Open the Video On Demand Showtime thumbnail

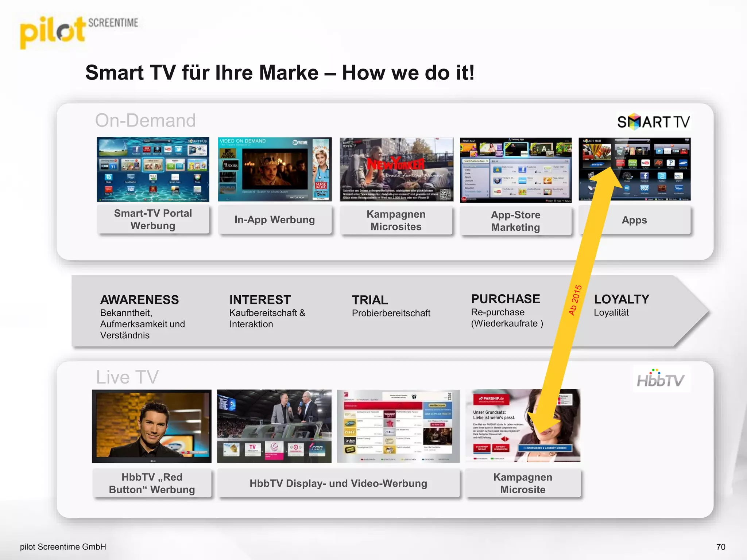click(275, 169)
